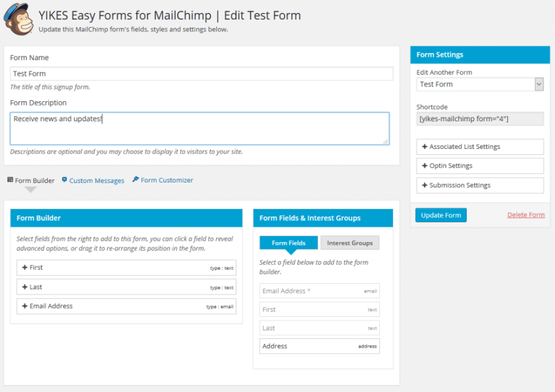555x392 pixels.
Task: Click the Last field in available fields list
Action: [320, 328]
